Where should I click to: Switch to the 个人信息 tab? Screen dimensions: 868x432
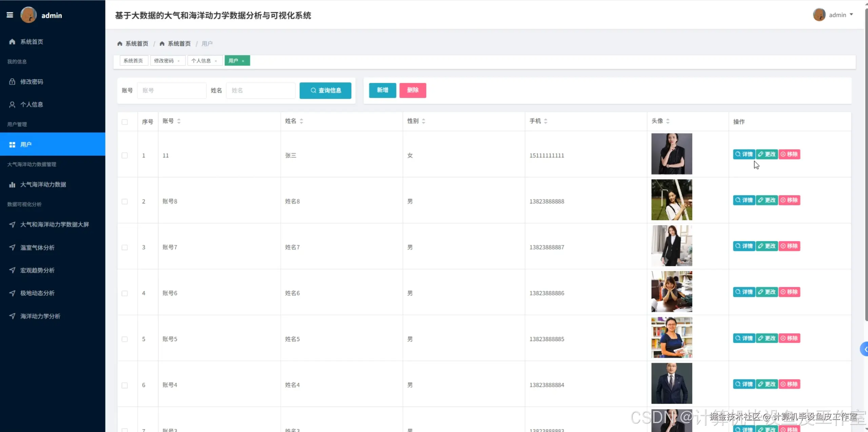coord(201,61)
